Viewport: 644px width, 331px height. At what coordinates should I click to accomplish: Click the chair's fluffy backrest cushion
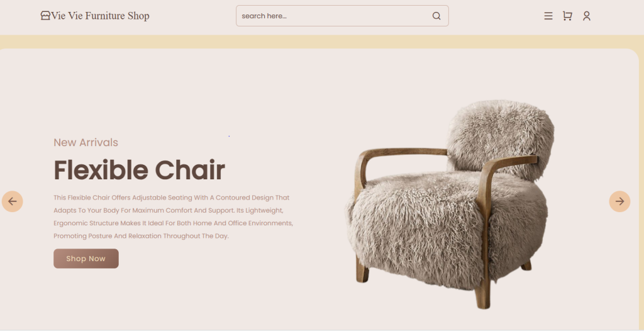pos(501,138)
